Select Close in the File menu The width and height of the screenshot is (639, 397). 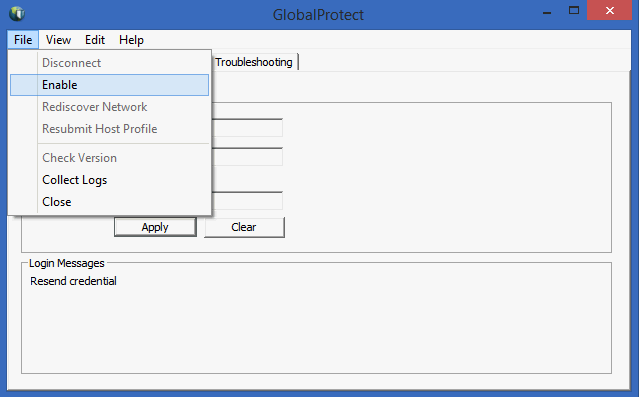click(x=109, y=202)
